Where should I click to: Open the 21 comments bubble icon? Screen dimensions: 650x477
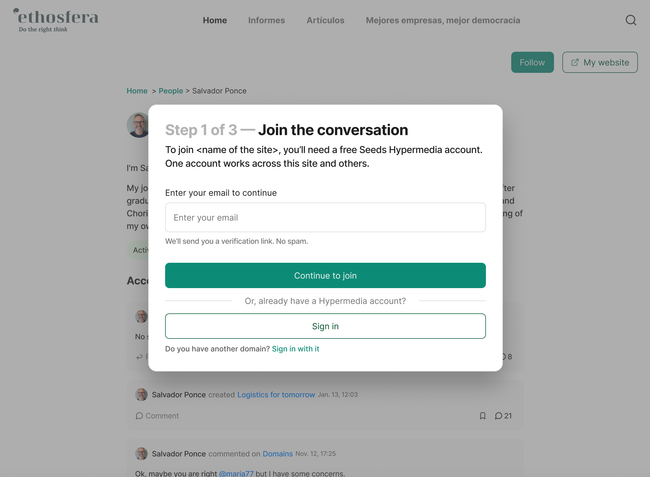coord(499,416)
